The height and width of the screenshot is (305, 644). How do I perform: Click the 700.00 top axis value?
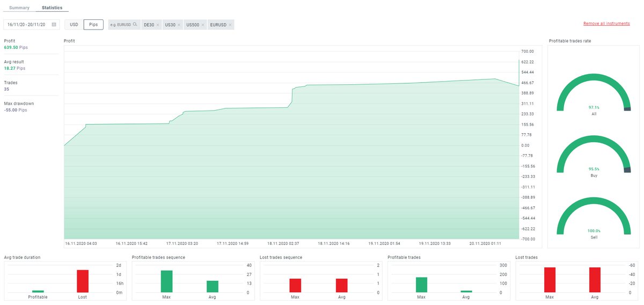[x=528, y=52]
